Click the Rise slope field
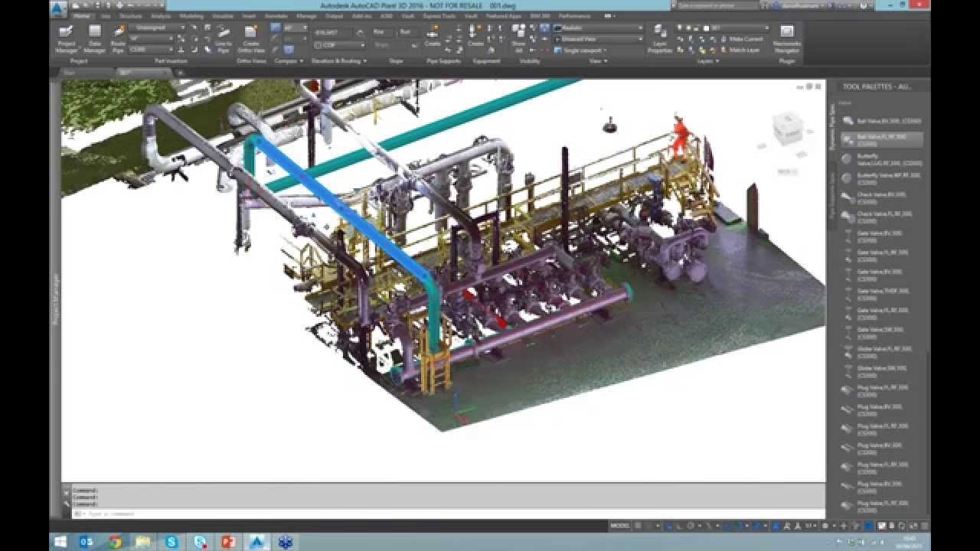 pos(383,32)
